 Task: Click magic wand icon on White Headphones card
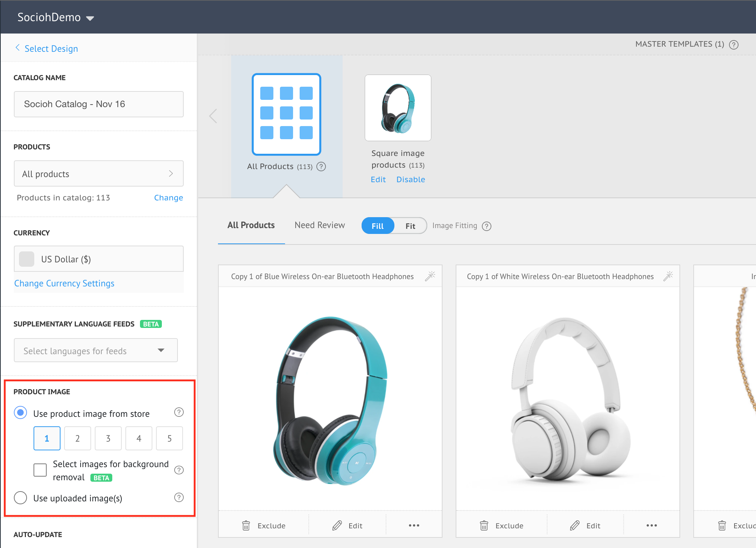click(668, 276)
